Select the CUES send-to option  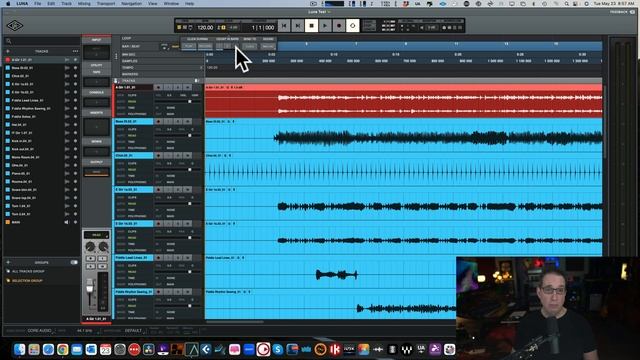[250, 46]
